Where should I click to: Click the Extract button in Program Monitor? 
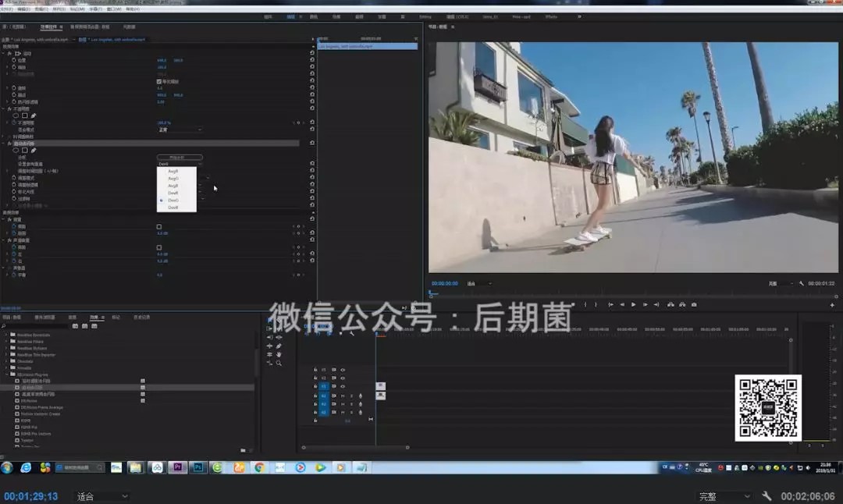tap(682, 304)
